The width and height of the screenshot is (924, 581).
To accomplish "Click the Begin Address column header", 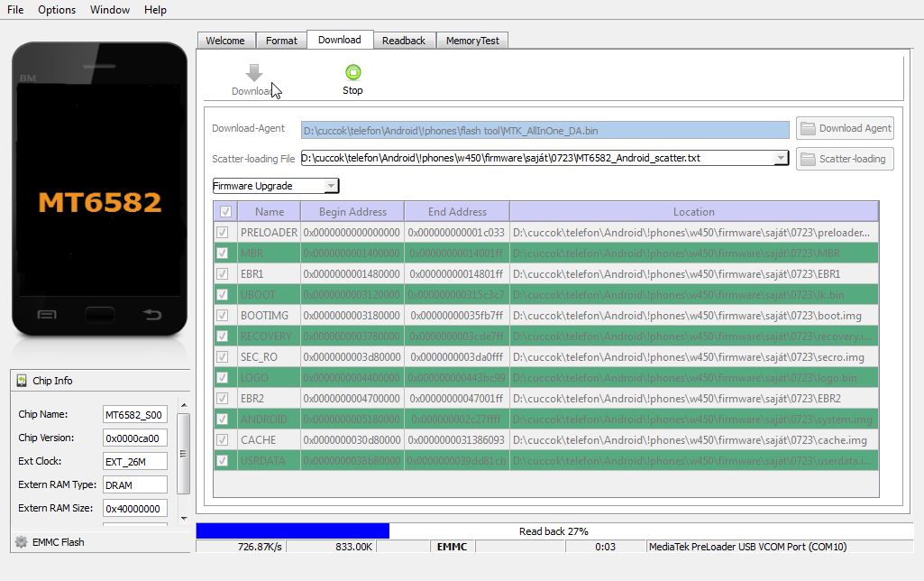I will pyautogui.click(x=352, y=212).
